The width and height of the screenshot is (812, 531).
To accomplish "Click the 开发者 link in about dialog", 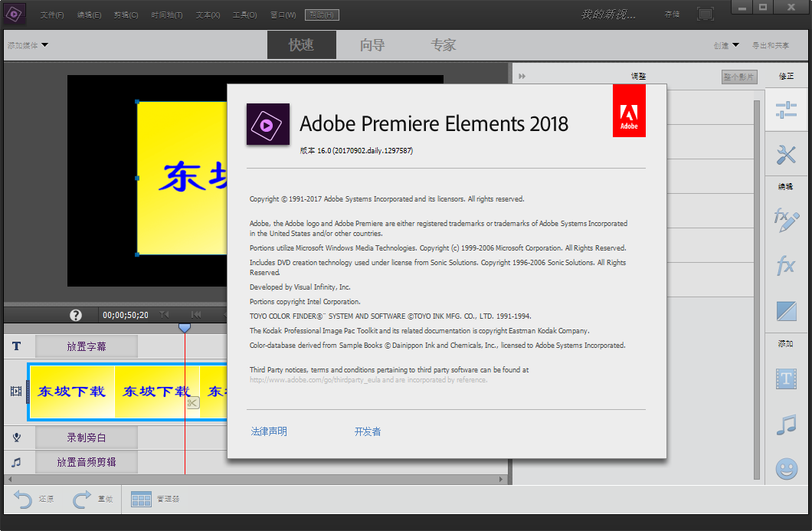I will coord(367,431).
